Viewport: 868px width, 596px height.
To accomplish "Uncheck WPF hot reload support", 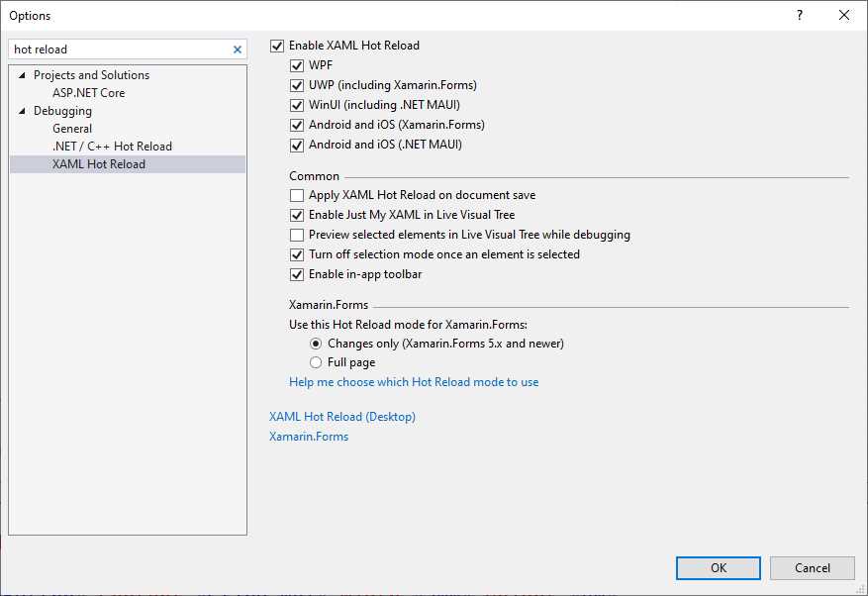I will tap(297, 65).
